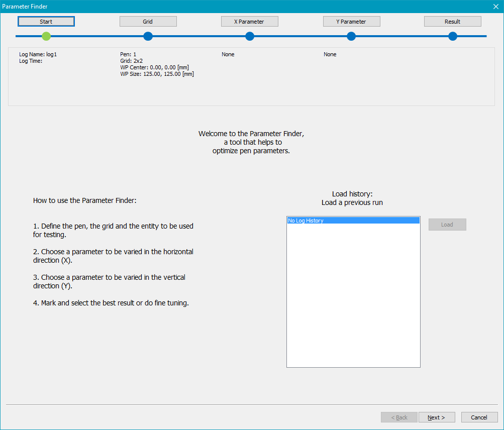The width and height of the screenshot is (504, 430).
Task: Click Next to continue
Action: (437, 417)
